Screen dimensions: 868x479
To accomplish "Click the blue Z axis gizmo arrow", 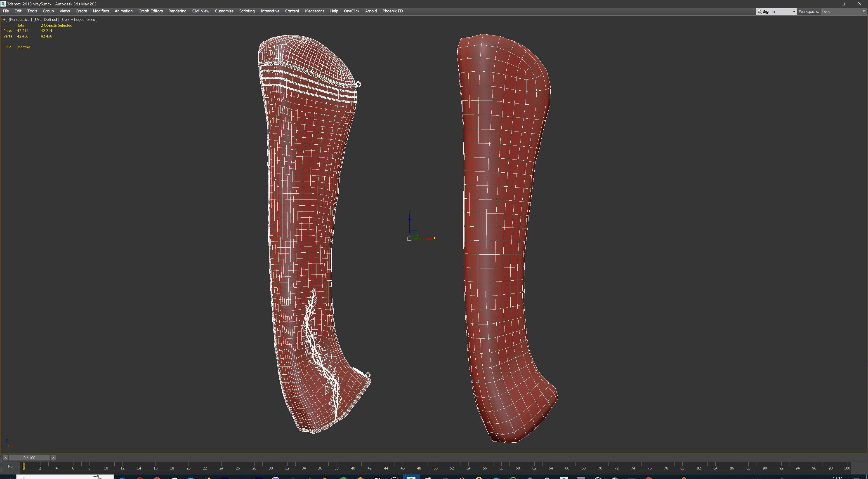I will [x=409, y=217].
